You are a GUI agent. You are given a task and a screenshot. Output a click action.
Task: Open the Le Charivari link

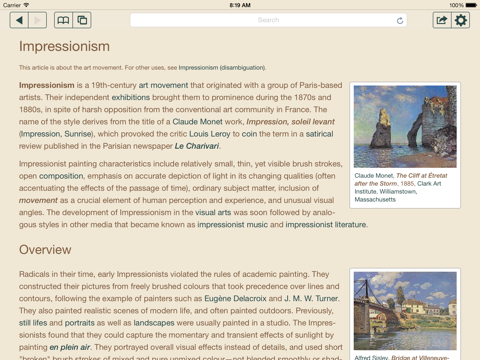(197, 146)
